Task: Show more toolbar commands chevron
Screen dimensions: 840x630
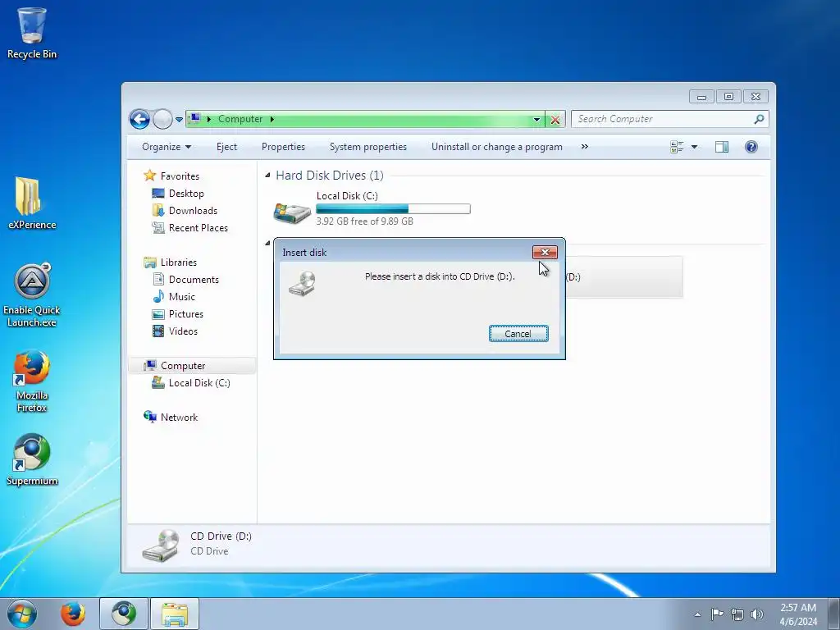Action: (584, 146)
